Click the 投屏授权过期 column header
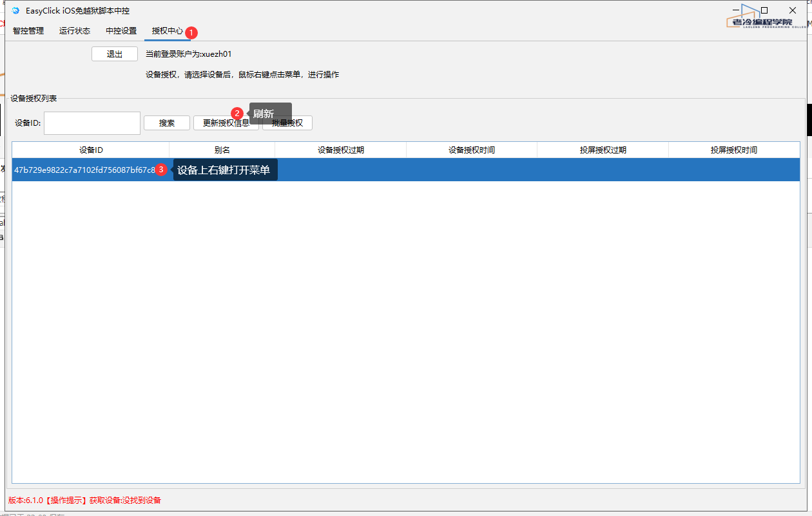The width and height of the screenshot is (812, 516). click(x=603, y=150)
